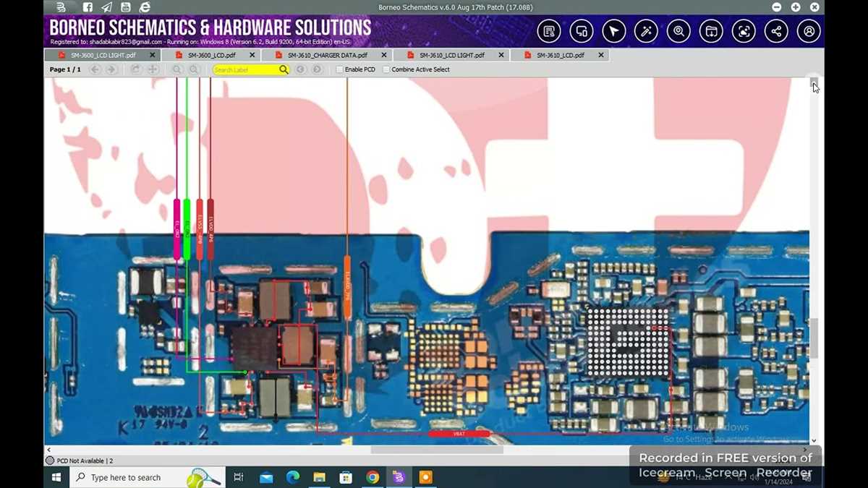Select the SM-J610_LCD LIGHT.pdf tab
The height and width of the screenshot is (488, 868).
pos(452,55)
